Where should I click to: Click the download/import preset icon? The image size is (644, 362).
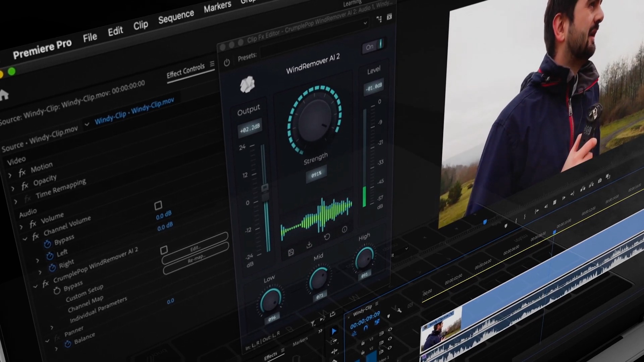point(309,245)
